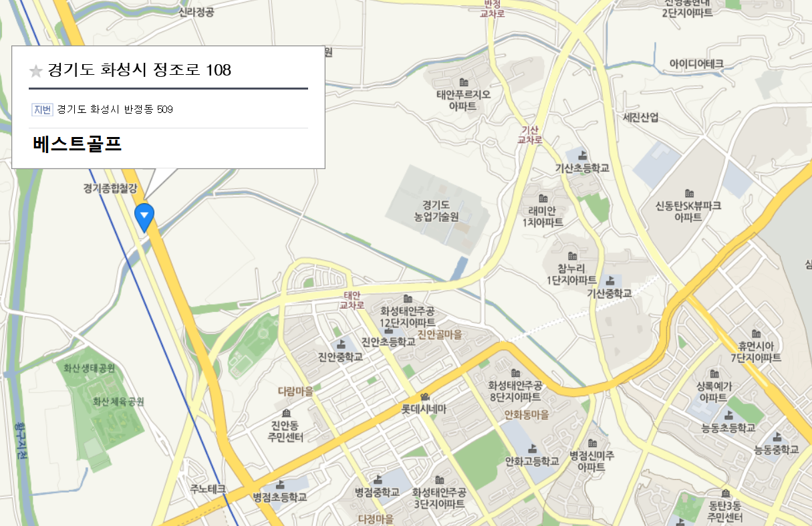This screenshot has height=526, width=812.
Task: Click the blue location pin marker
Action: (144, 217)
